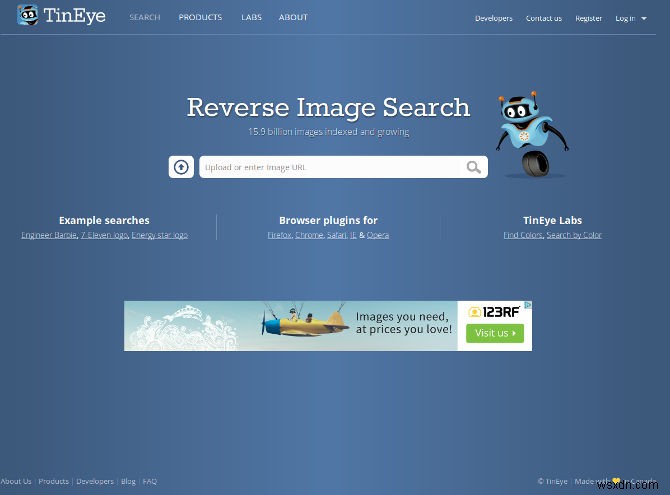Go to the Developers link in header
This screenshot has width=670, height=495.
[494, 18]
